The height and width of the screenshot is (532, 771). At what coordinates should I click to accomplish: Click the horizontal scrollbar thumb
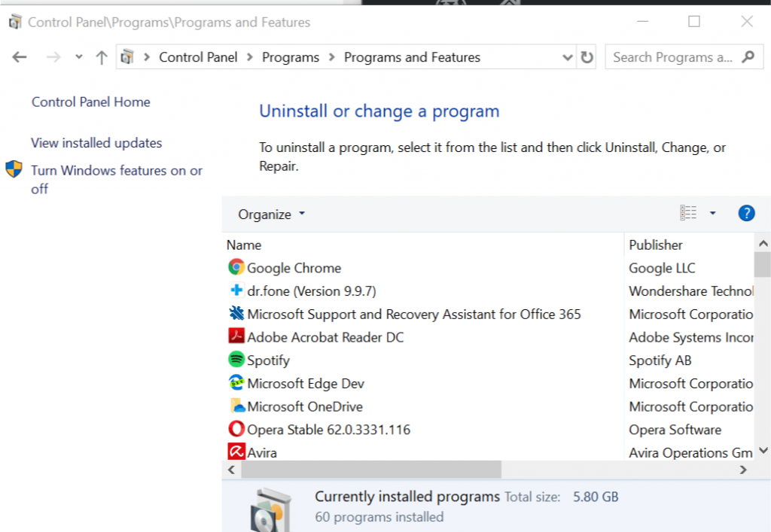pyautogui.click(x=370, y=470)
